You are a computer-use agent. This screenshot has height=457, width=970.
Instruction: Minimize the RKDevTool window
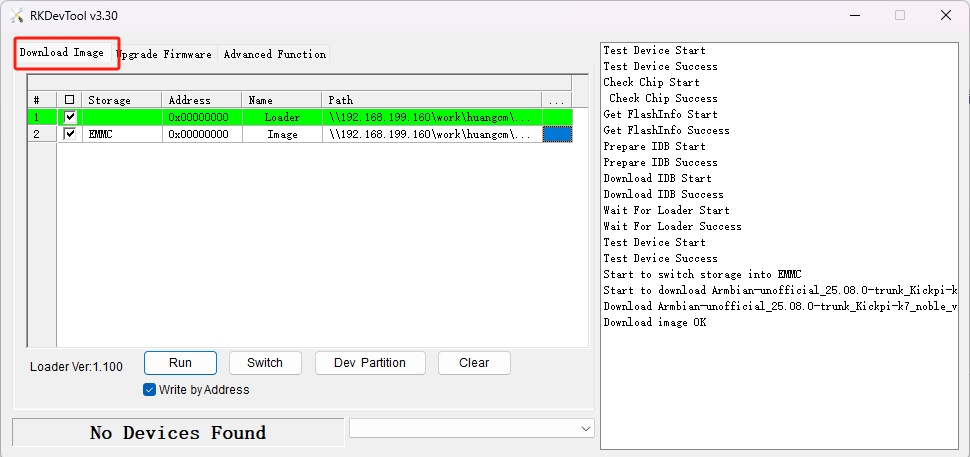853,15
